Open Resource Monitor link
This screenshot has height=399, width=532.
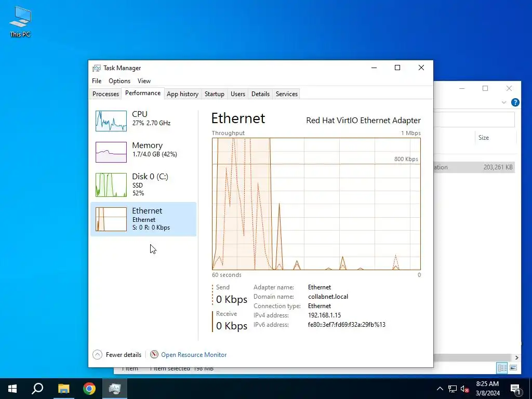(194, 354)
